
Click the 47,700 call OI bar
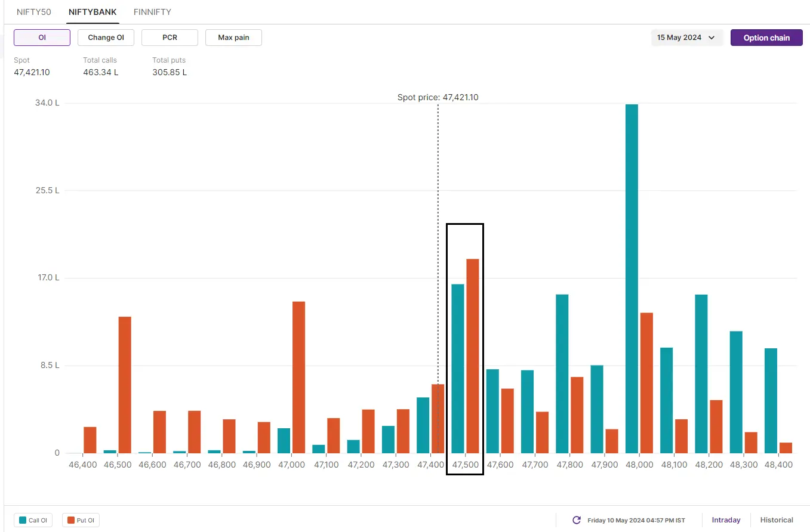[527, 412]
